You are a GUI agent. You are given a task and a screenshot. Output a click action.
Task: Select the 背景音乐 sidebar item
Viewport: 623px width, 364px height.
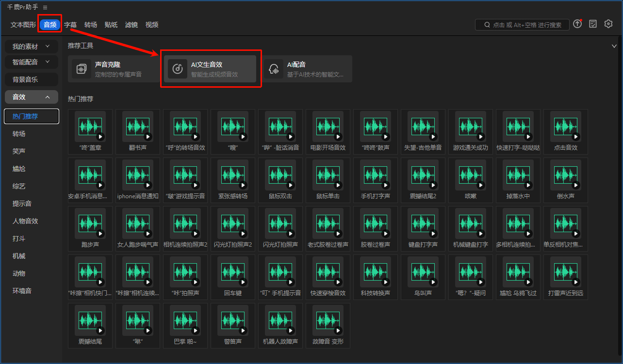(x=31, y=79)
